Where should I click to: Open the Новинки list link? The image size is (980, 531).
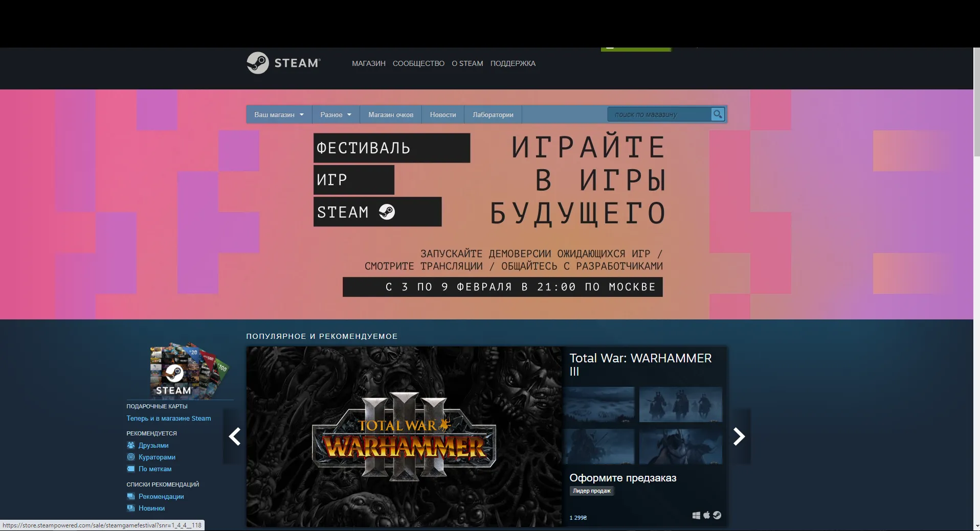click(x=151, y=508)
